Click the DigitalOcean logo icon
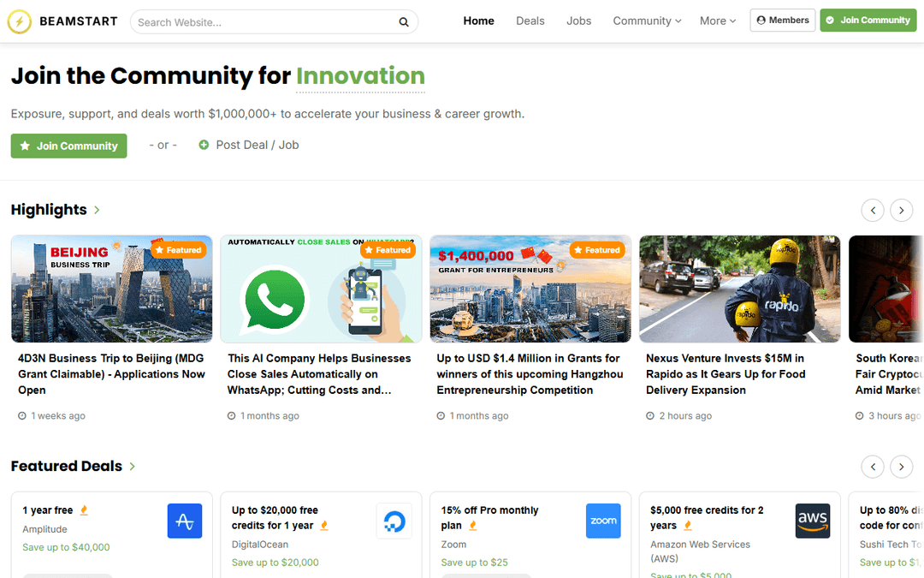The image size is (924, 578). pyautogui.click(x=394, y=521)
